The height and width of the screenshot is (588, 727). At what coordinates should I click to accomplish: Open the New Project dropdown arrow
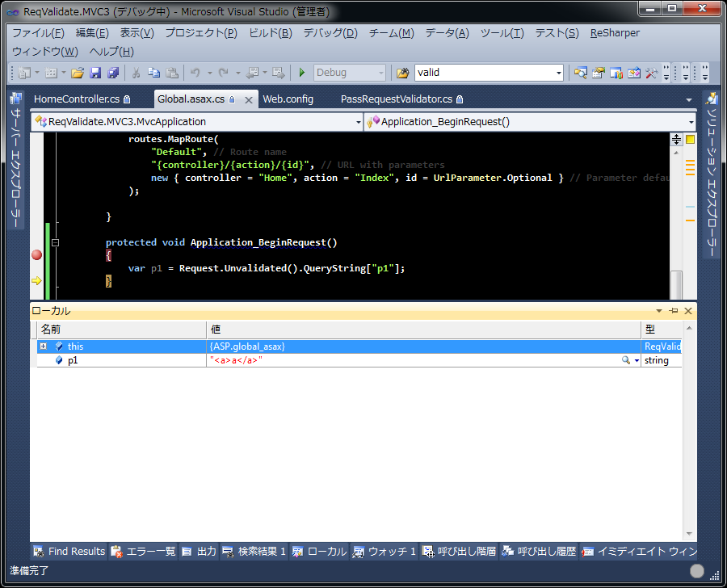click(37, 73)
